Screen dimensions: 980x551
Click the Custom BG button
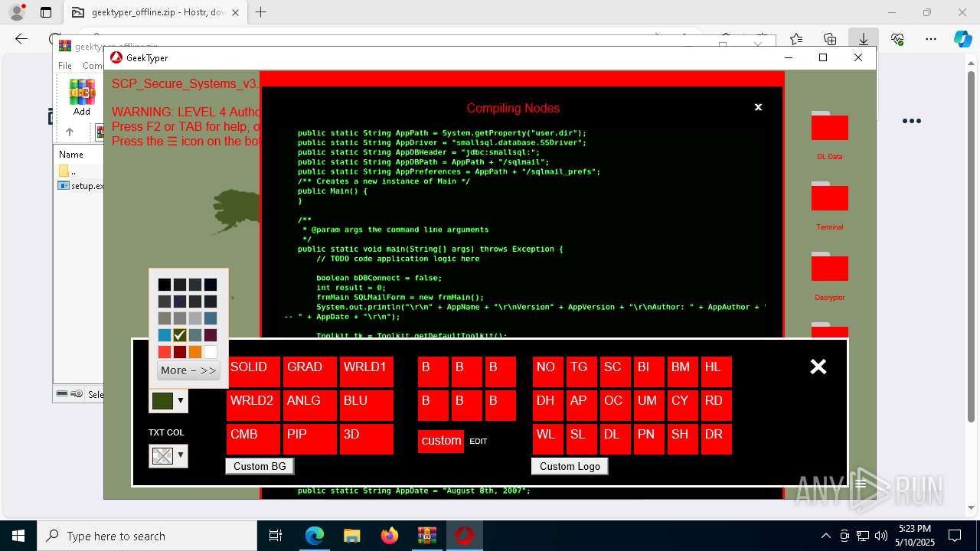[260, 466]
